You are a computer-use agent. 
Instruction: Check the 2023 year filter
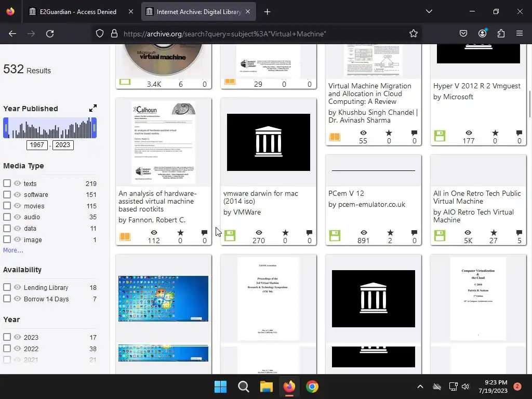coord(7,337)
